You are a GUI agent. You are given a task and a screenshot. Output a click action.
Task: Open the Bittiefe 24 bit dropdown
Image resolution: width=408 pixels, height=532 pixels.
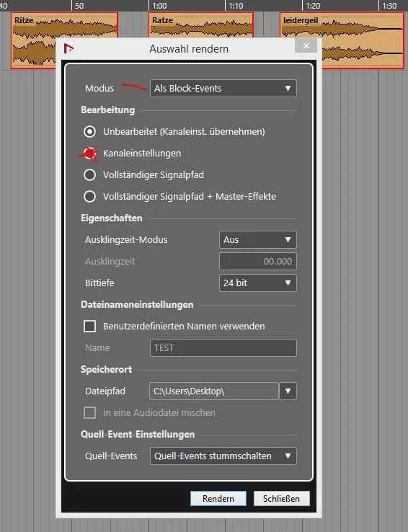(258, 283)
